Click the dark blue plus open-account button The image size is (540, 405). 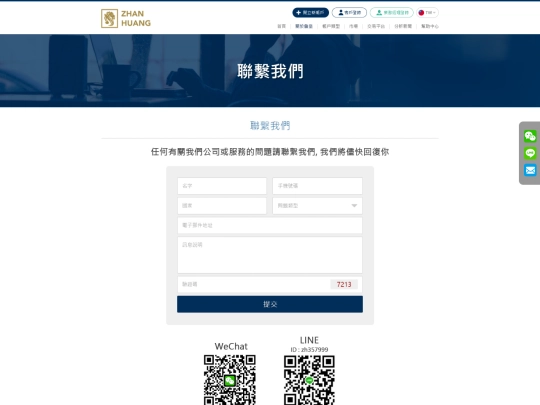click(310, 13)
